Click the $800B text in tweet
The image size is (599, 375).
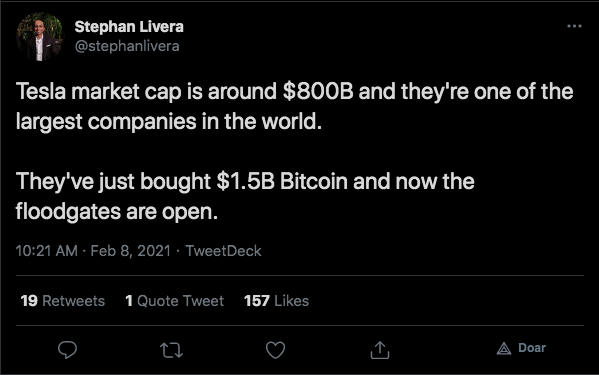click(318, 91)
